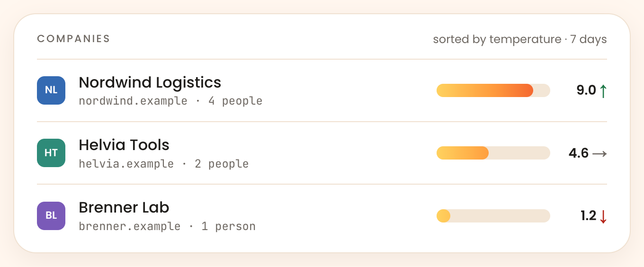Open the Helvia Tools company name

pos(124,145)
